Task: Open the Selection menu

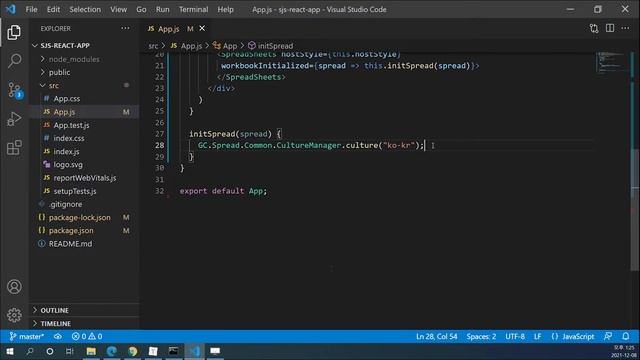Action: click(x=85, y=9)
